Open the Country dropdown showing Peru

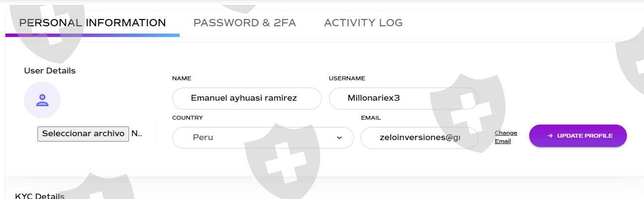pos(263,138)
